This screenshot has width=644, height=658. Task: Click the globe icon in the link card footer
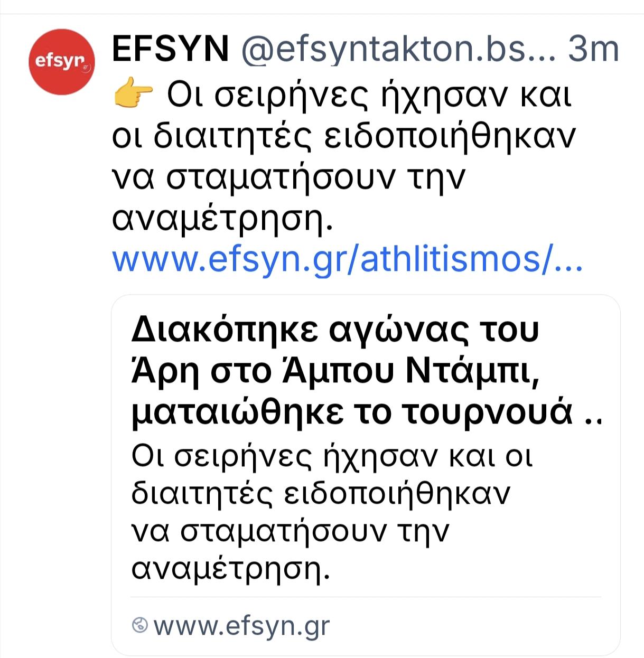click(139, 625)
